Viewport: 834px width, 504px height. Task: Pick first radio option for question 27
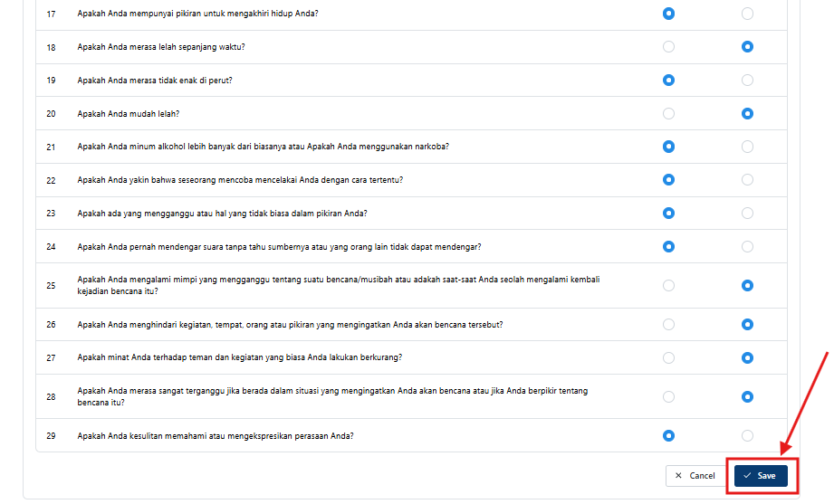click(x=668, y=357)
